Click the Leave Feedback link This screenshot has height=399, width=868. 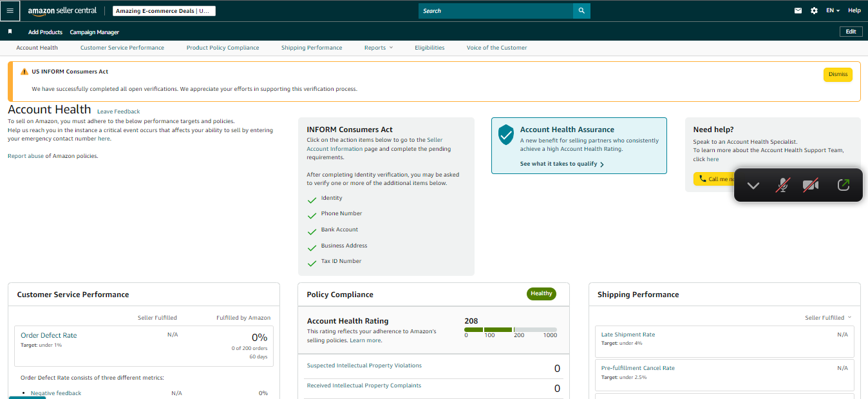coord(118,112)
